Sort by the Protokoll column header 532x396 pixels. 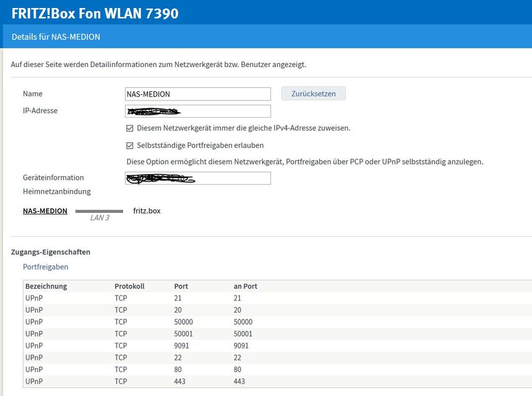click(129, 286)
